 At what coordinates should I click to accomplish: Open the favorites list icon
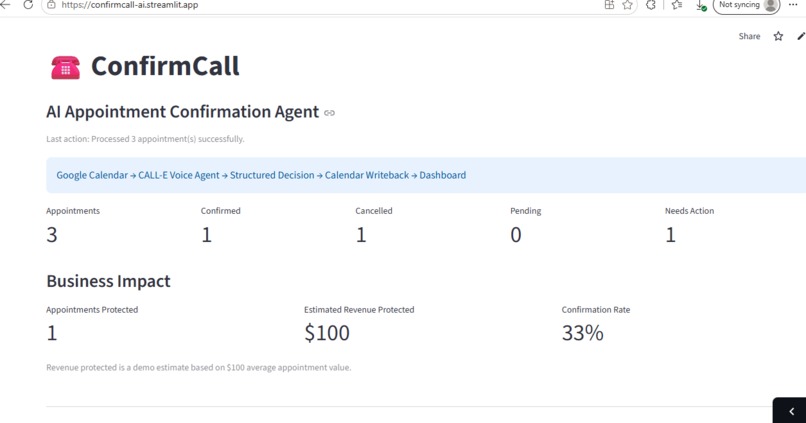click(x=677, y=5)
